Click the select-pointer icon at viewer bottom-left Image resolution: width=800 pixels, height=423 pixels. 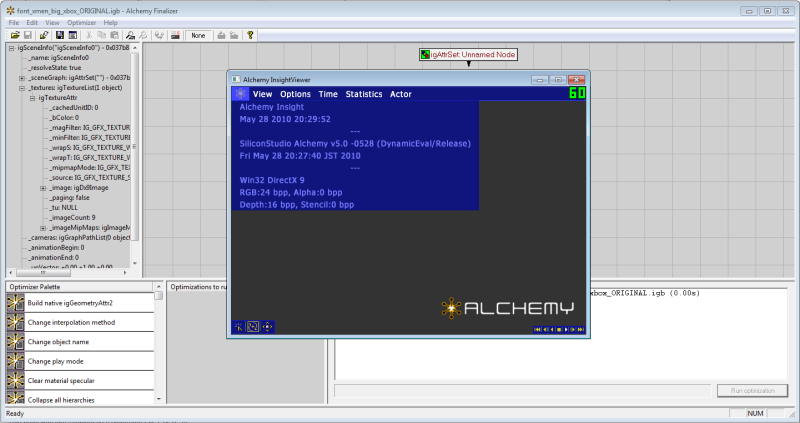click(239, 326)
